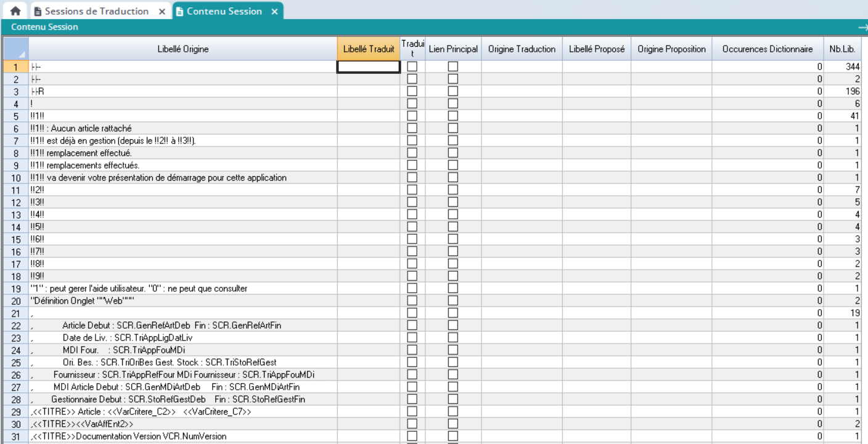
Task: Click the Origine Traduction column header
Action: tap(522, 49)
